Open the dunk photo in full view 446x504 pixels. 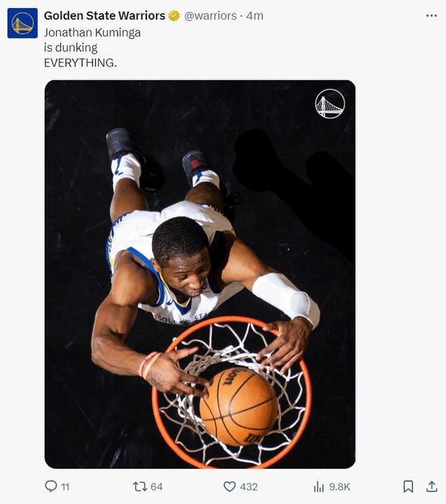pyautogui.click(x=200, y=274)
